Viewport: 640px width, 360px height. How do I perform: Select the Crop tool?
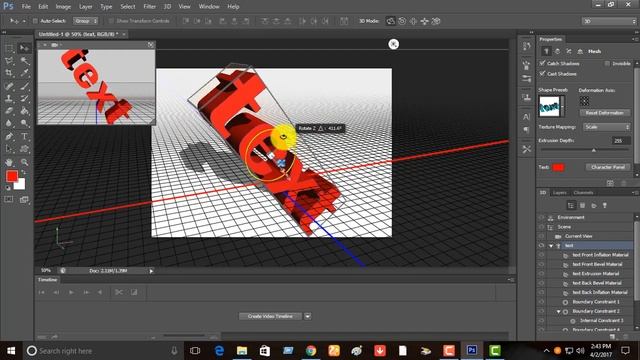pos(9,73)
